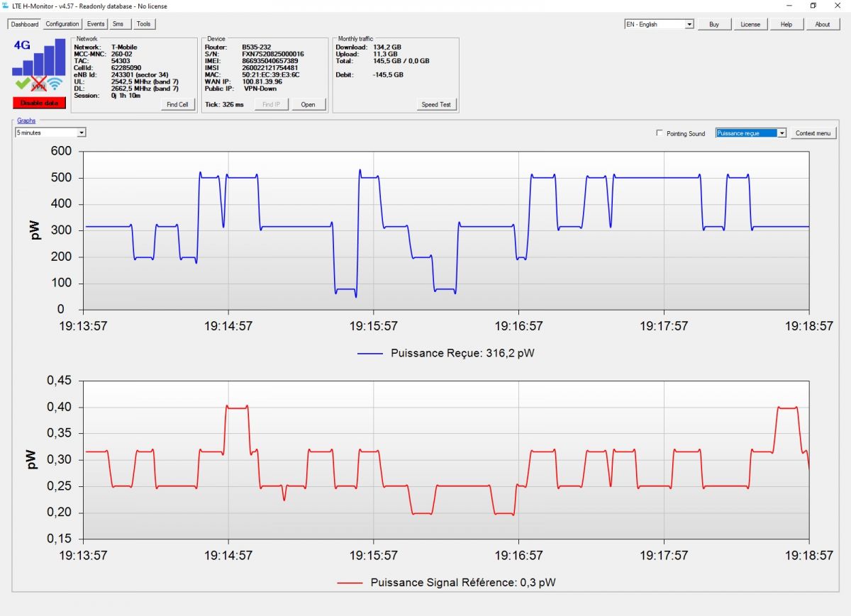
Task: Click the 4G signal bars icon
Action: tap(39, 58)
